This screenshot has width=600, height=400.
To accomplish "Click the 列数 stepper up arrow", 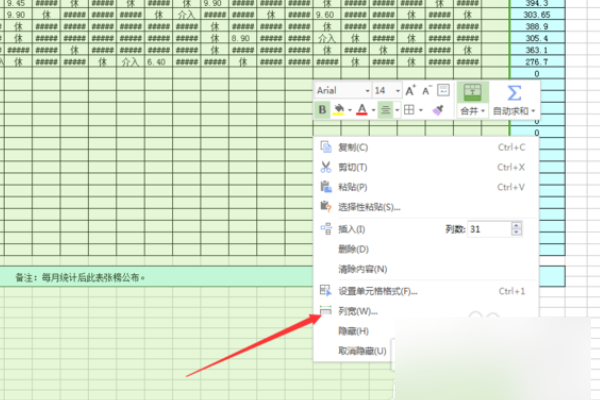I will 516,226.
